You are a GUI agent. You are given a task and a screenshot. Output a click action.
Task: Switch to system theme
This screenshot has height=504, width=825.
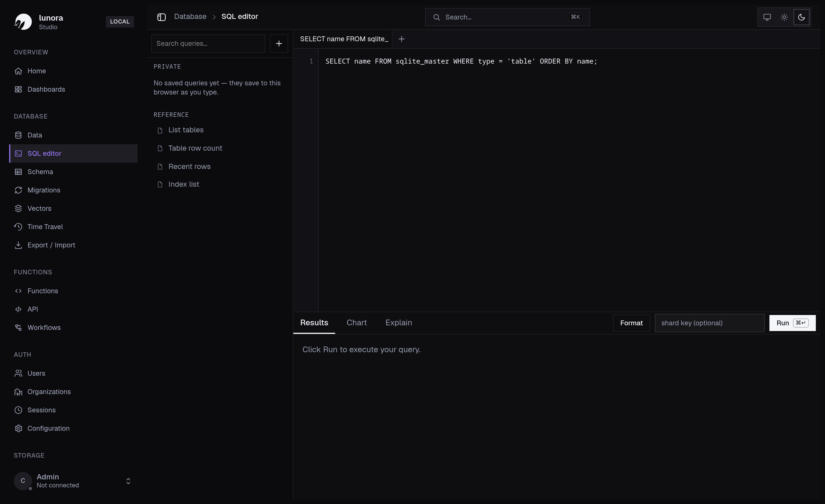coord(767,17)
